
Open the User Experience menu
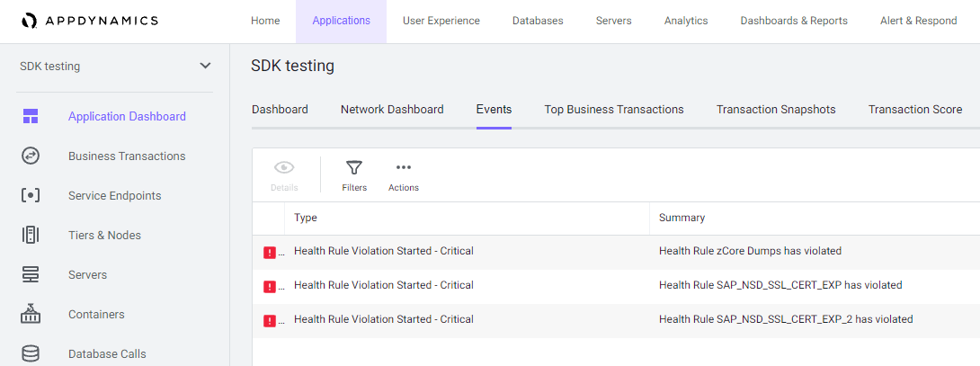coord(441,21)
